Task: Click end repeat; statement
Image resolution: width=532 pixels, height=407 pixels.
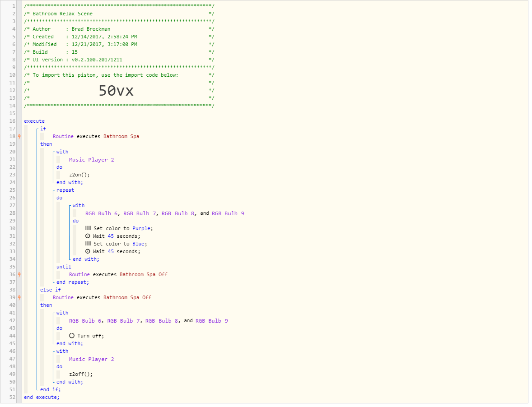Action: coord(73,282)
